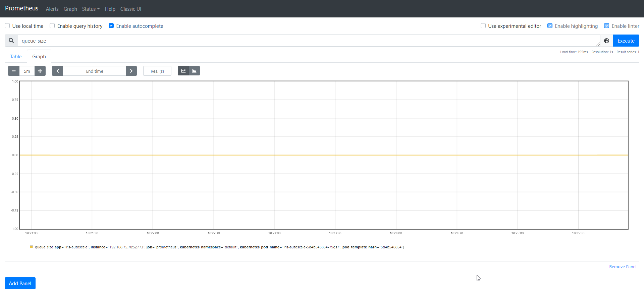644x301 pixels.
Task: Click the Res. (s) resolution input field
Action: (x=157, y=71)
